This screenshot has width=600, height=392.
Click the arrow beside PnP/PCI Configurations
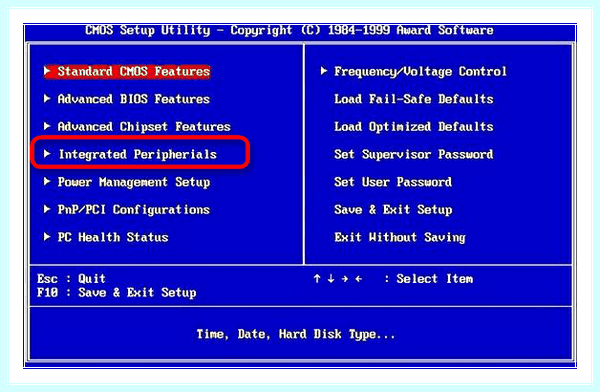pyautogui.click(x=47, y=209)
